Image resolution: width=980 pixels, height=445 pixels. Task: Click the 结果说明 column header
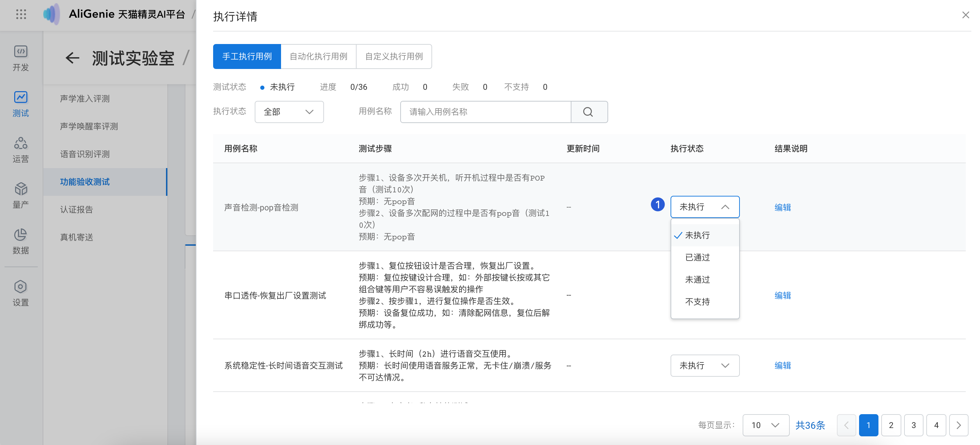click(x=791, y=148)
